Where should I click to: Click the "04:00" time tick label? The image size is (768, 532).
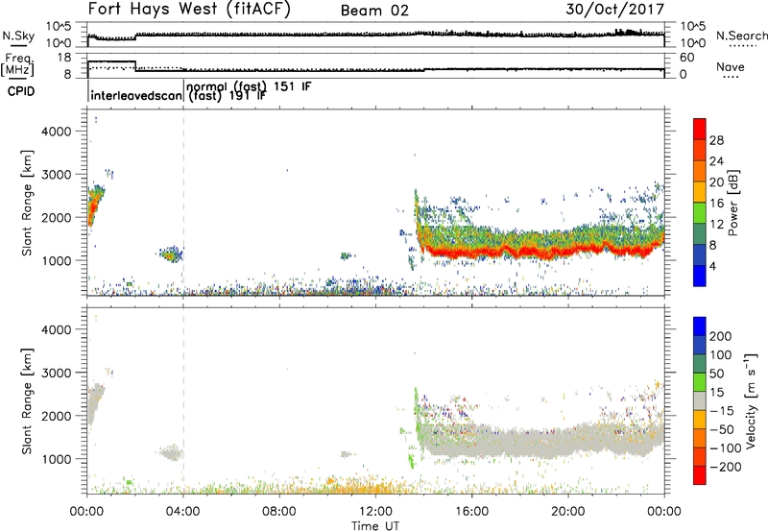(x=182, y=512)
